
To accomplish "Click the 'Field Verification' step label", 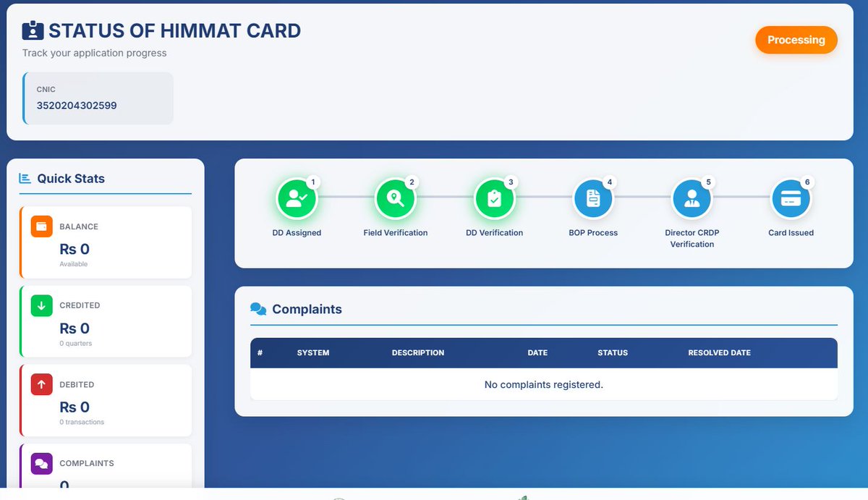I will pyautogui.click(x=396, y=233).
